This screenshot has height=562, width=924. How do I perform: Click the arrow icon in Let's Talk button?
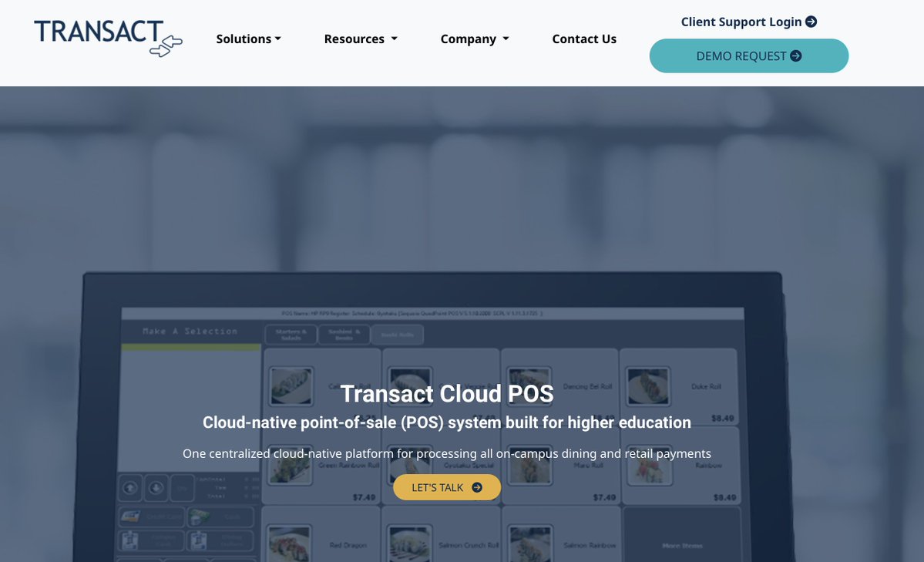click(x=477, y=488)
